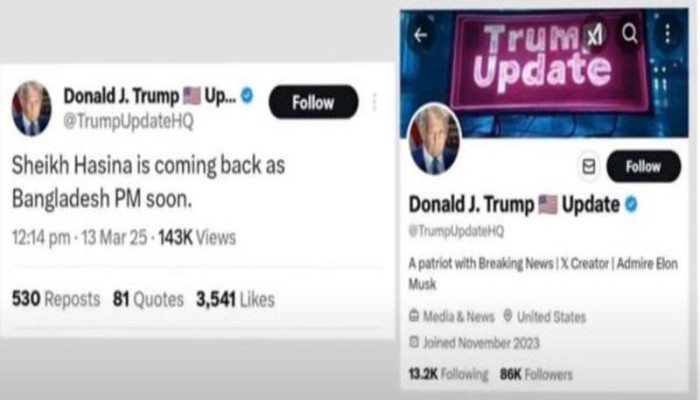
Task: View the 81 Quotes list
Action: pyautogui.click(x=148, y=299)
